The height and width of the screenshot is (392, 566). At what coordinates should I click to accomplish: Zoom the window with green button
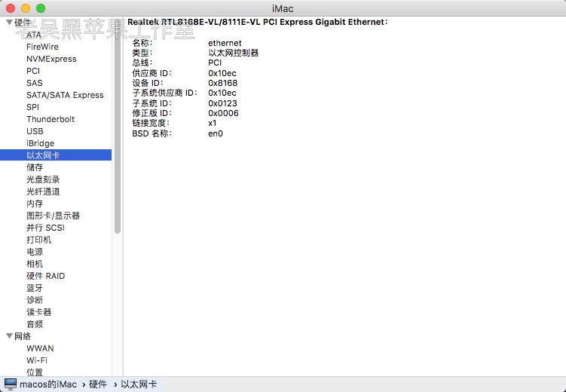coord(41,8)
